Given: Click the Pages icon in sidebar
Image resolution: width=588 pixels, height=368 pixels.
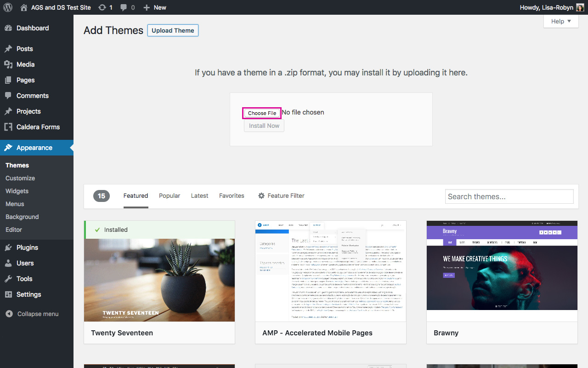Looking at the screenshot, I should [x=8, y=80].
